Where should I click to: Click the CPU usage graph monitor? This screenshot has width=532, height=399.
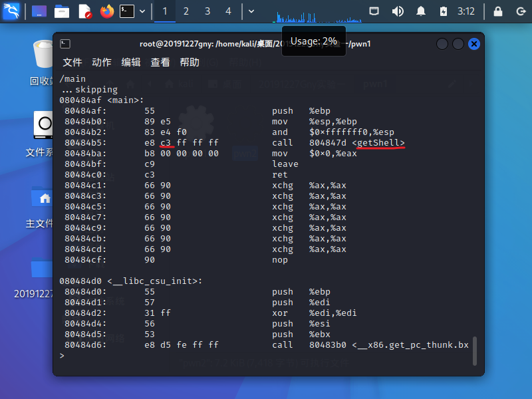(x=317, y=16)
